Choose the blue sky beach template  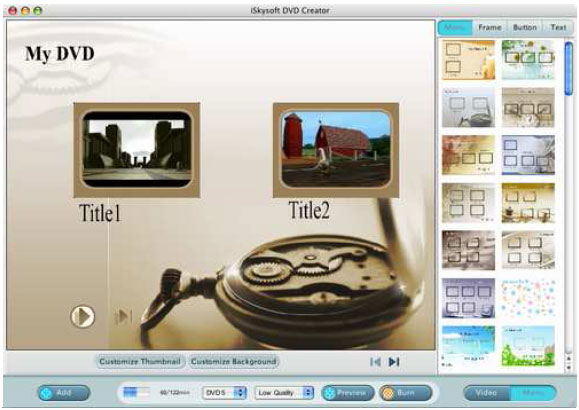pos(469,346)
